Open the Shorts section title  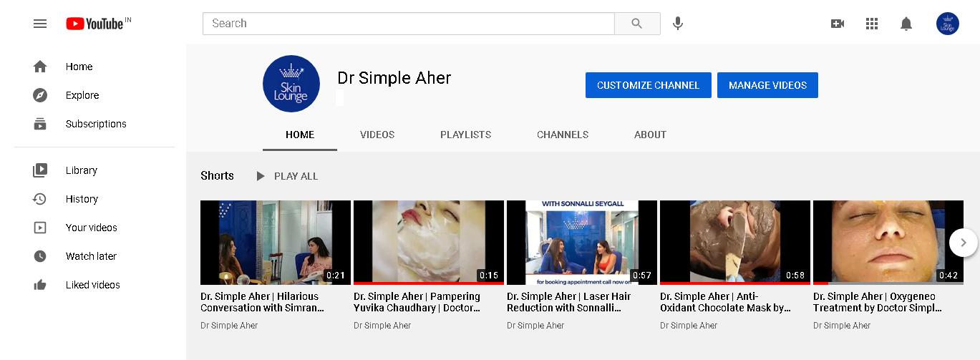point(217,176)
